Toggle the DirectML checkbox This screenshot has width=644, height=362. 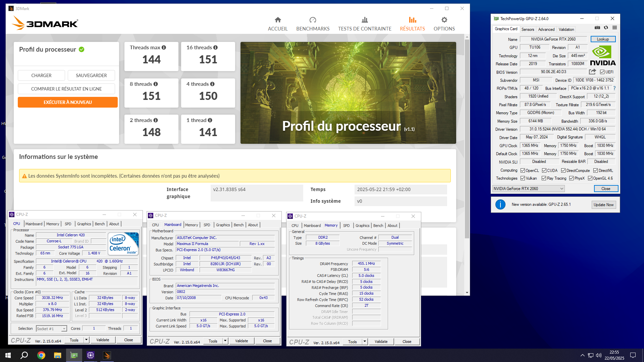pos(596,171)
